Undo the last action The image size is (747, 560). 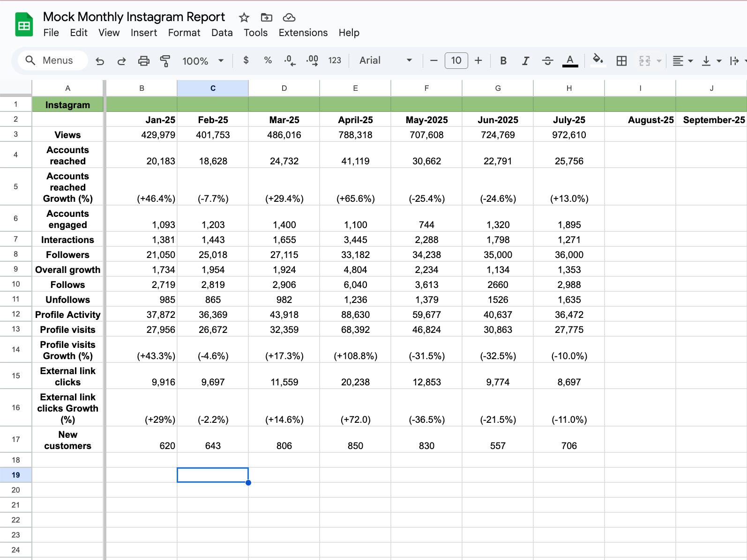[x=100, y=61]
